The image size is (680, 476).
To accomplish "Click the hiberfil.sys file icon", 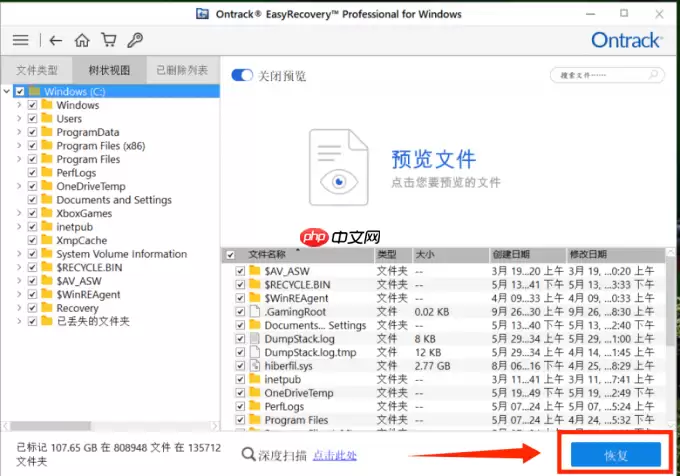I will 255,365.
